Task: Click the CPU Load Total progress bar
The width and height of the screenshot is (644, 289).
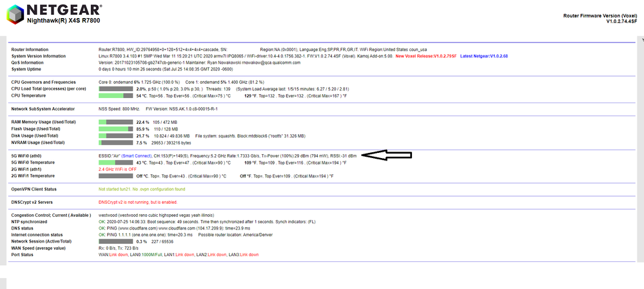Action: pos(116,89)
